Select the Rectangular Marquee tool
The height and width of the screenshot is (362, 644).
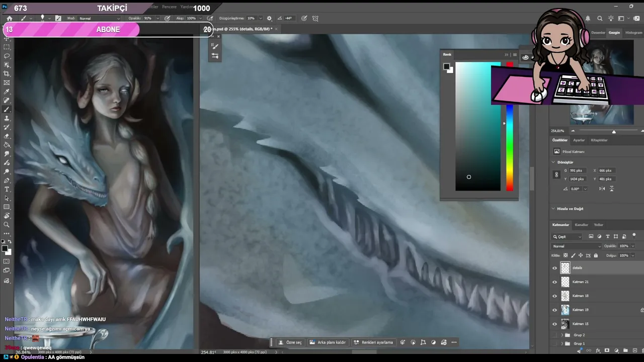coord(7,47)
